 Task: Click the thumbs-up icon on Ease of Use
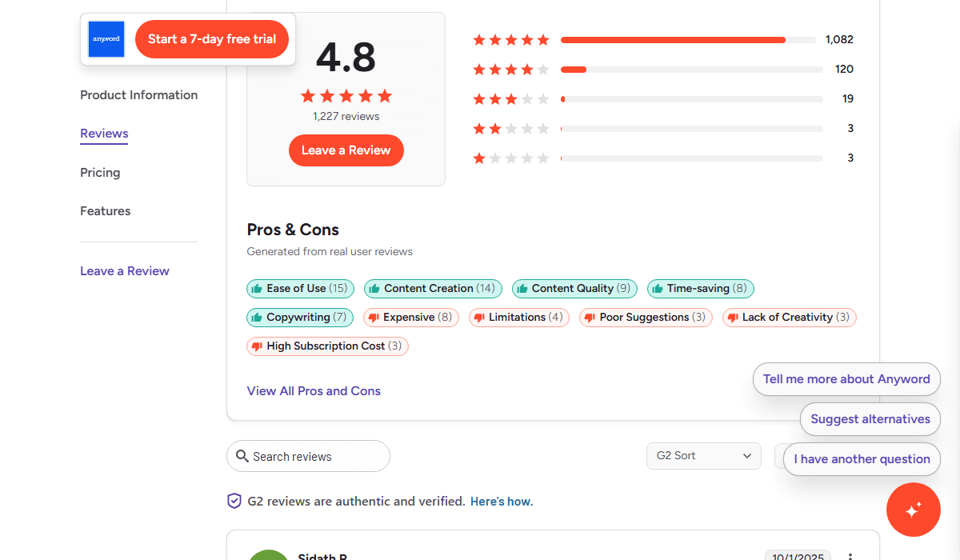[x=255, y=288]
